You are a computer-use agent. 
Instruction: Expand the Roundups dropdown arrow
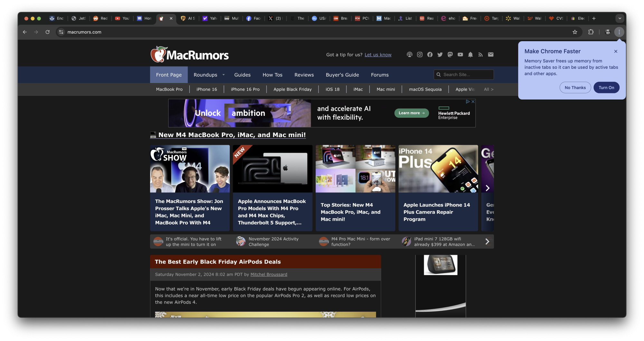[x=223, y=75]
